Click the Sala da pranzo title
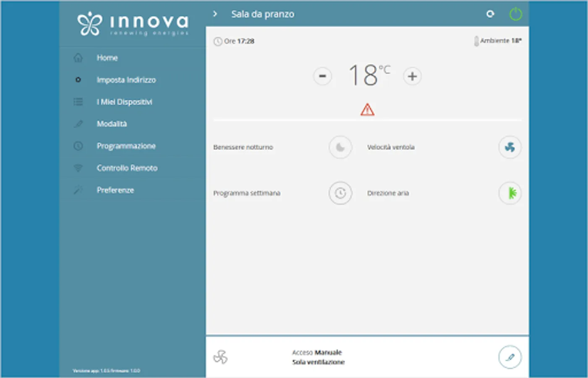 263,14
